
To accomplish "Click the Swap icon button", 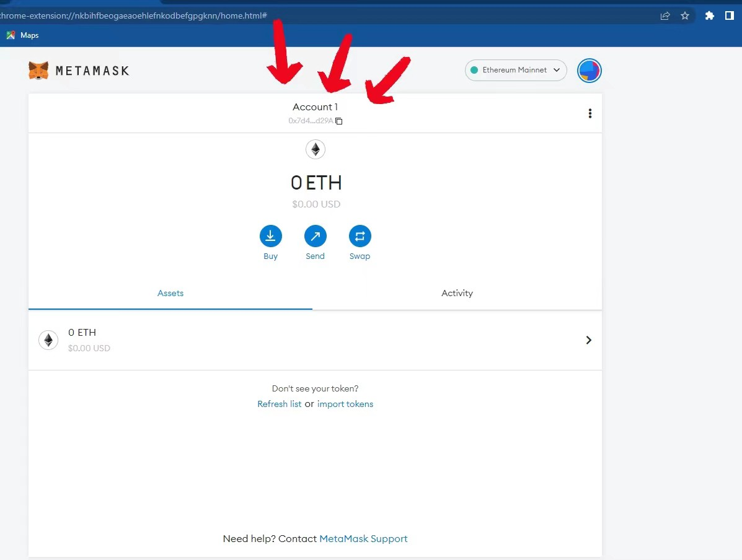I will pyautogui.click(x=360, y=236).
